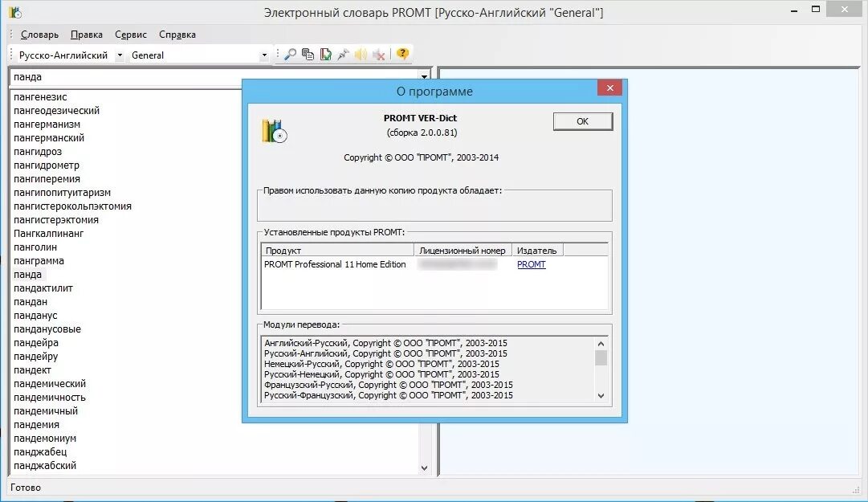868x502 pixels.
Task: Open the Справка menu
Action: point(177,35)
